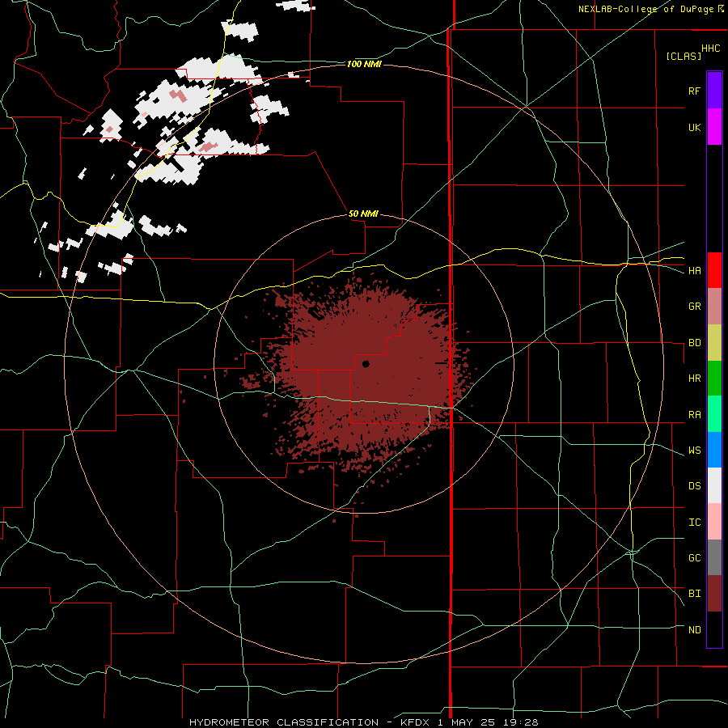The image size is (728, 728).
Task: Click the WS blue legend swatch
Action: click(x=714, y=450)
